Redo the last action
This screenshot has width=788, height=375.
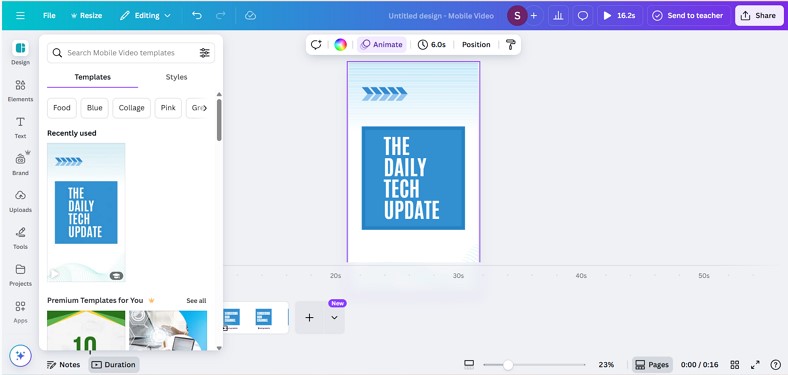pos(221,16)
